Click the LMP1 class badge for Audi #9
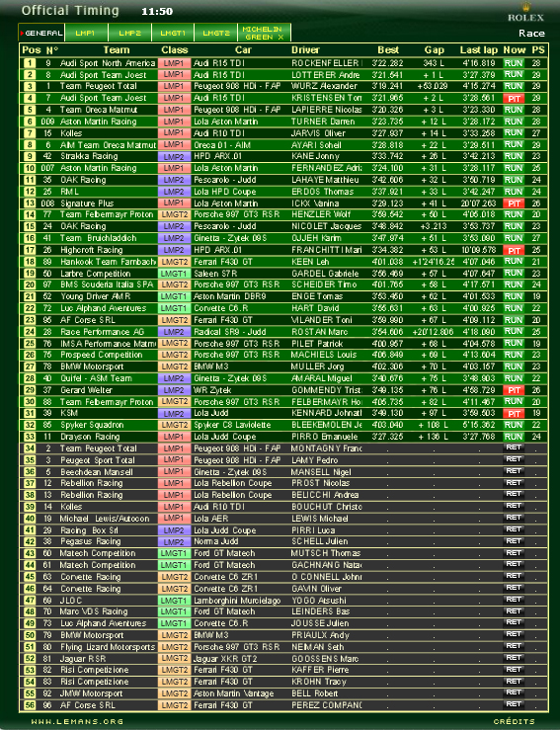The image size is (560, 730). [x=174, y=63]
